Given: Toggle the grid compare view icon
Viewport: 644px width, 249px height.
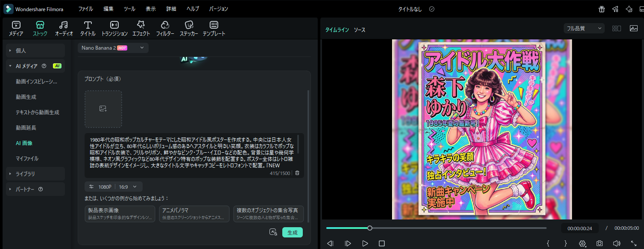Looking at the screenshot, I should 616,29.
